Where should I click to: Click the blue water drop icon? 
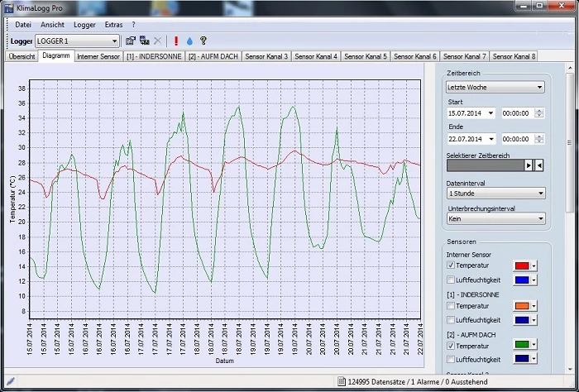(189, 41)
